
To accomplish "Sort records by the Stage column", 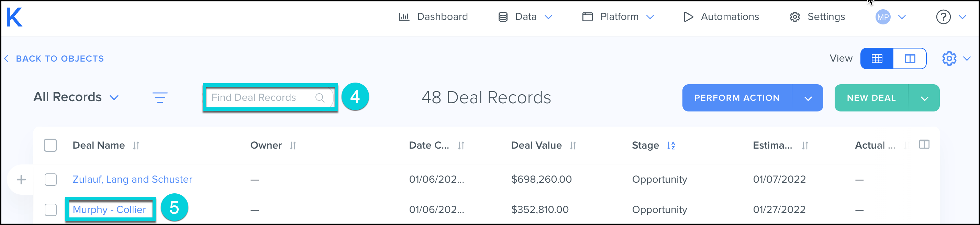I will (671, 146).
